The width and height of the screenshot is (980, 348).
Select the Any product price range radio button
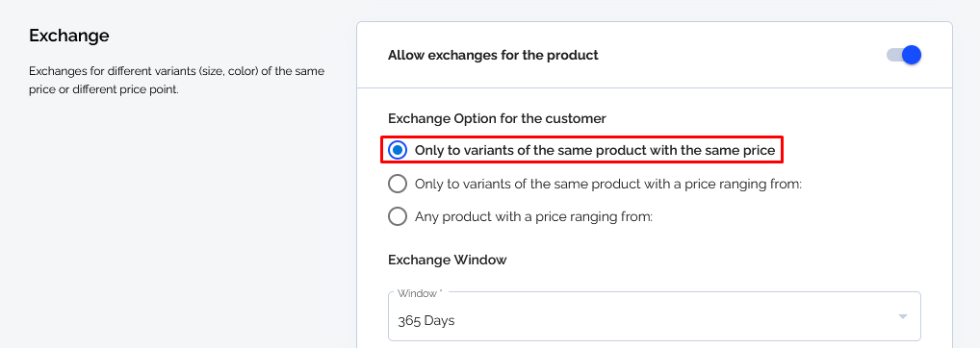[x=398, y=216]
